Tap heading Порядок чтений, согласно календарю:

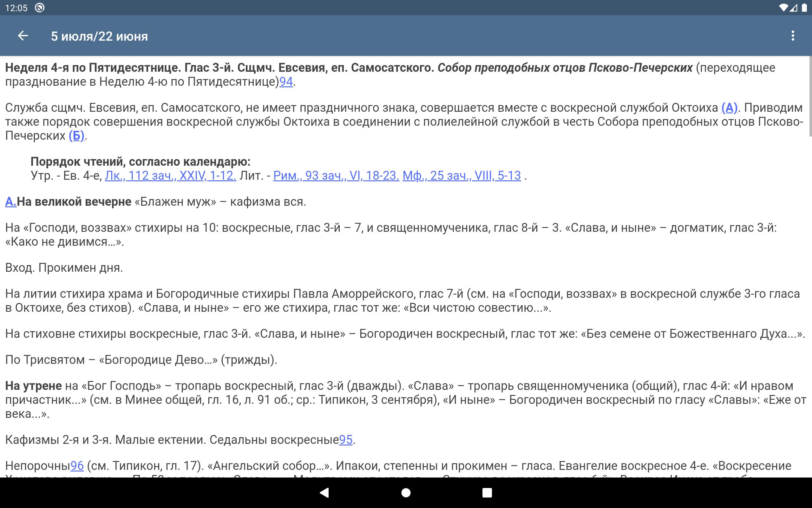pyautogui.click(x=141, y=162)
